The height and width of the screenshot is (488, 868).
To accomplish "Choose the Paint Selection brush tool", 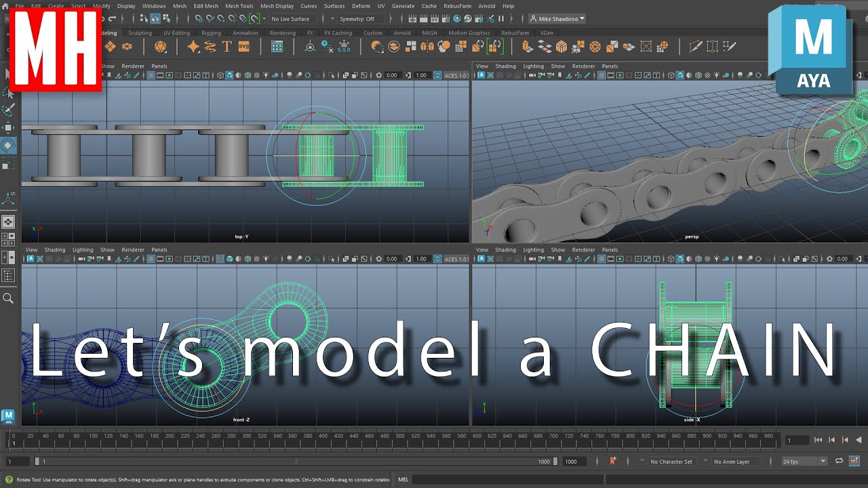I will coord(8,108).
